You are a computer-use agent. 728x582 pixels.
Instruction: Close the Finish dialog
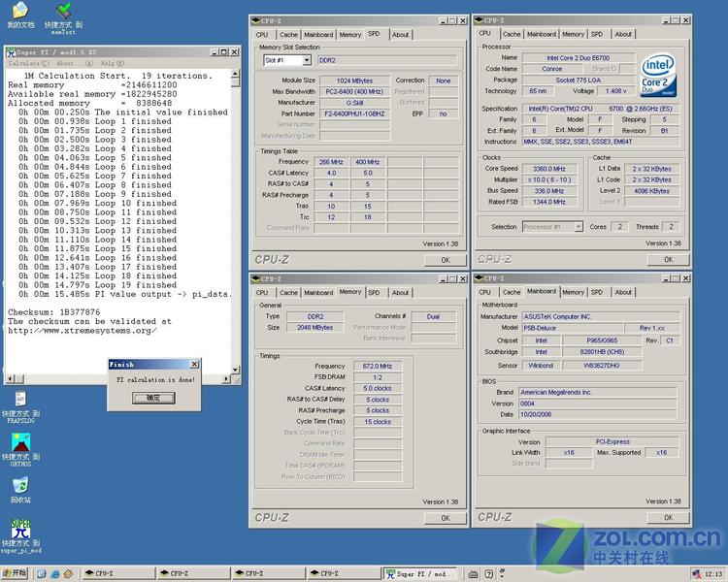pyautogui.click(x=195, y=365)
